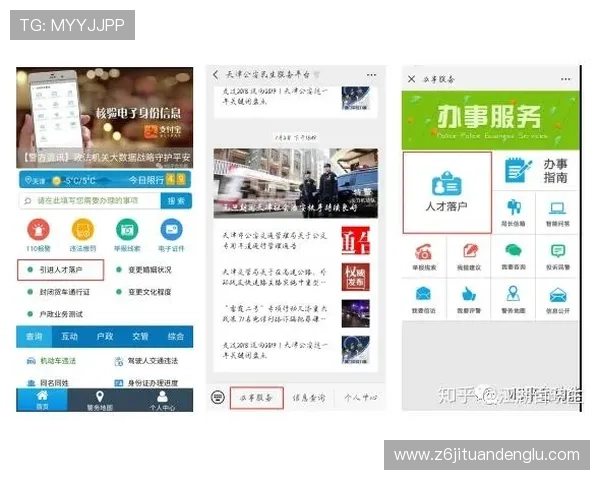Open the blue 电子证件 ID card icon
This screenshot has height=480, width=600.
[x=171, y=229]
